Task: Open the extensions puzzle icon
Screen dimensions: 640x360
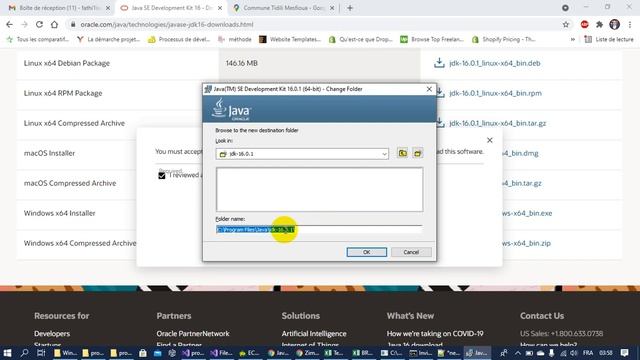Action: coord(599,24)
